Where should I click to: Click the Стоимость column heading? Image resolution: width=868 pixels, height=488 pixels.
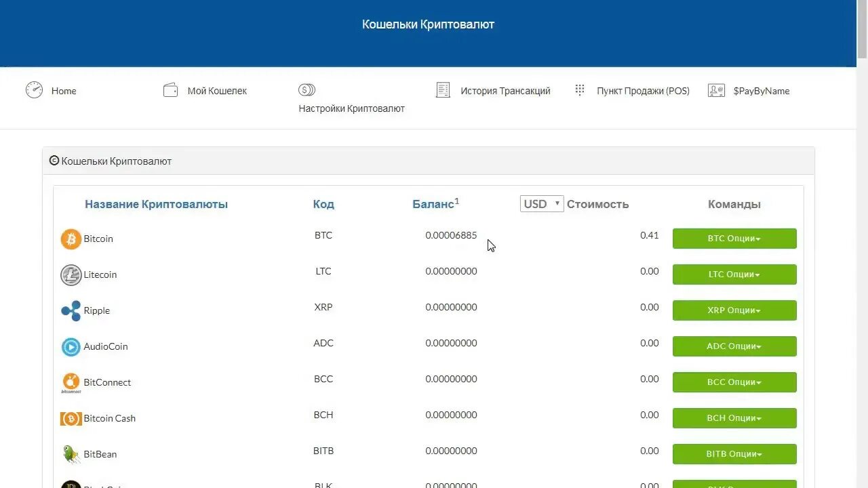(597, 204)
